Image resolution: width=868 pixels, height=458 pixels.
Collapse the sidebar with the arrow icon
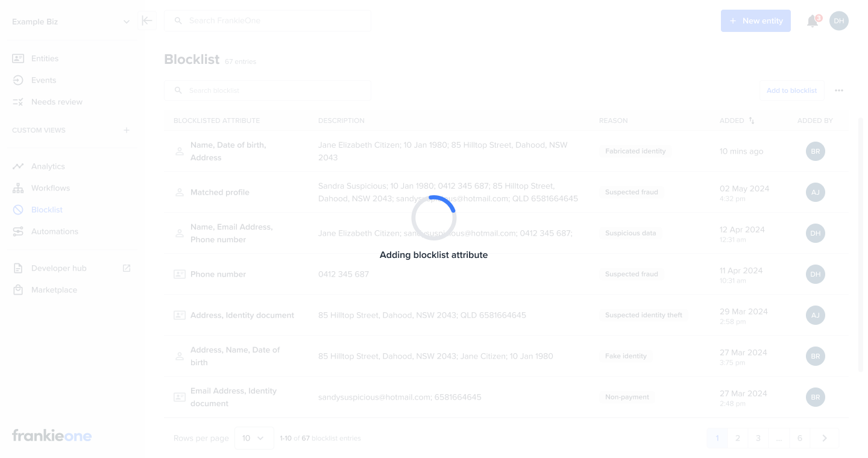[x=147, y=20]
